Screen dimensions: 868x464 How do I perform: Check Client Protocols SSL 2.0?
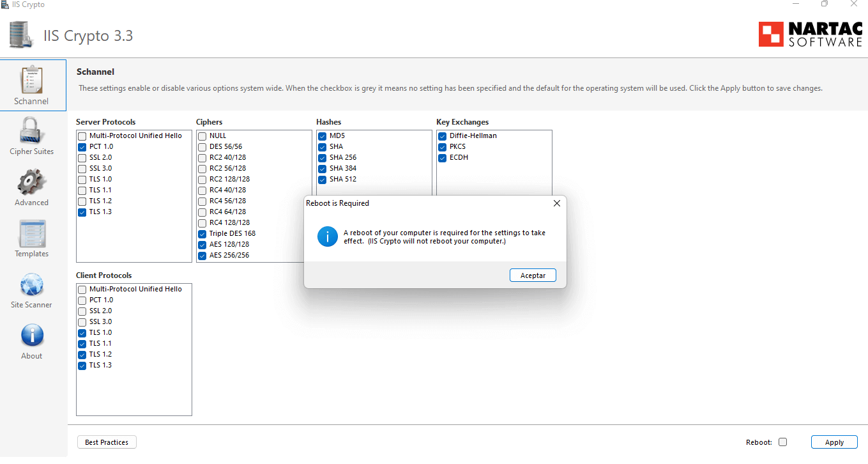82,311
